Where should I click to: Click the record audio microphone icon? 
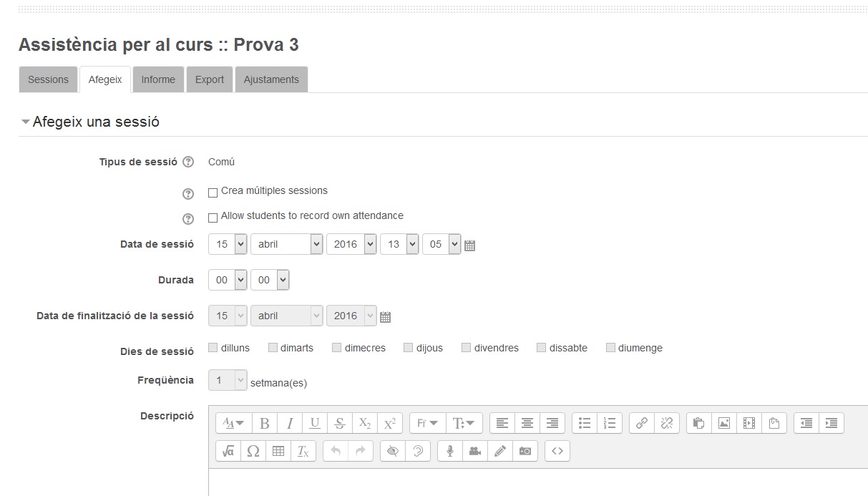click(x=450, y=452)
